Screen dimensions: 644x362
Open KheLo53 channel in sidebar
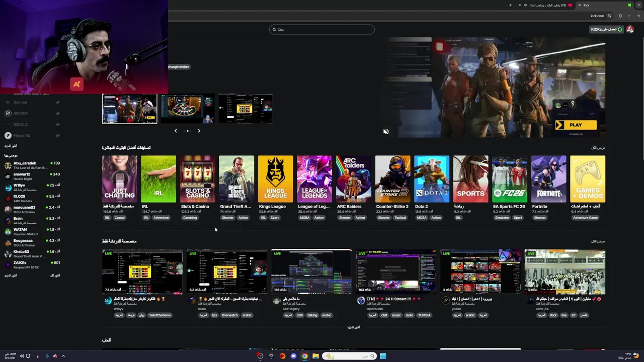[x=32, y=254]
